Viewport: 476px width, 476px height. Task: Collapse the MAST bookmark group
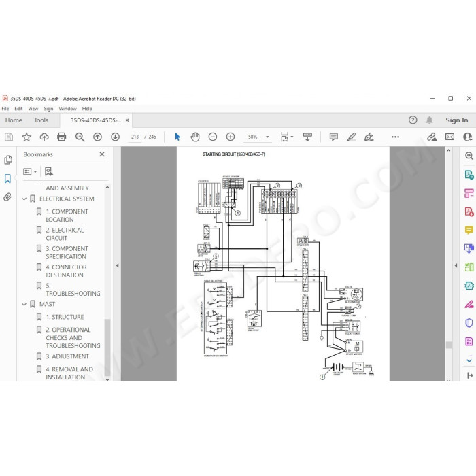[24, 304]
